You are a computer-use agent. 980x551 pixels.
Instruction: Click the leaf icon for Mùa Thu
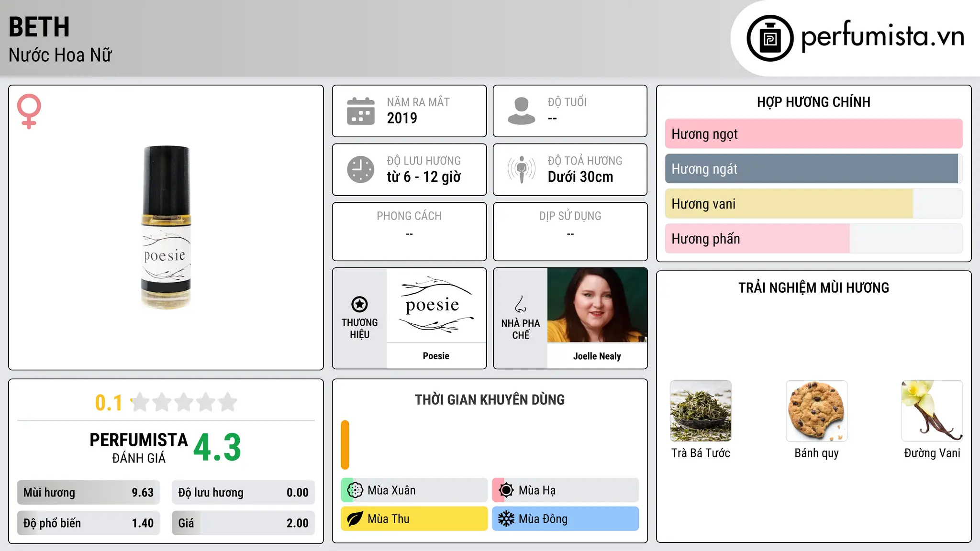point(355,519)
